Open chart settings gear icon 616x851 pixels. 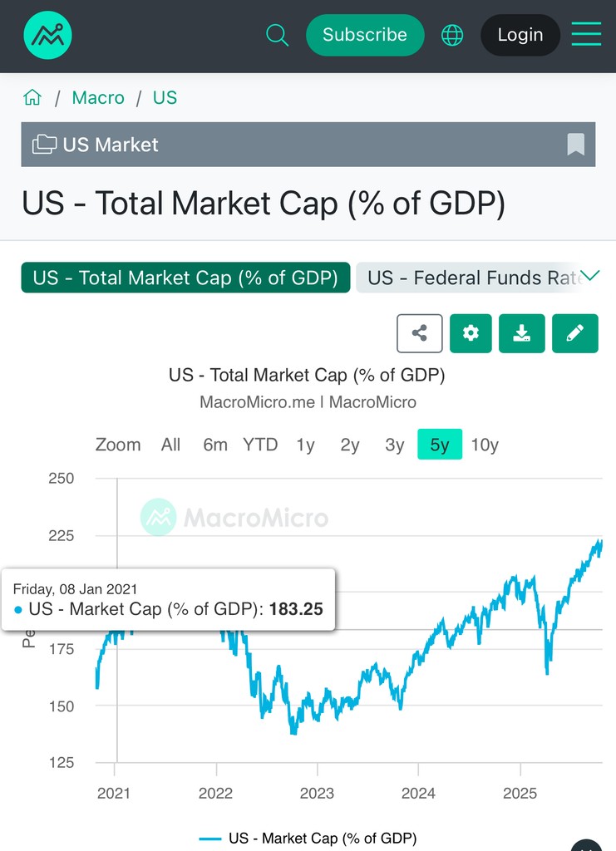pos(471,333)
